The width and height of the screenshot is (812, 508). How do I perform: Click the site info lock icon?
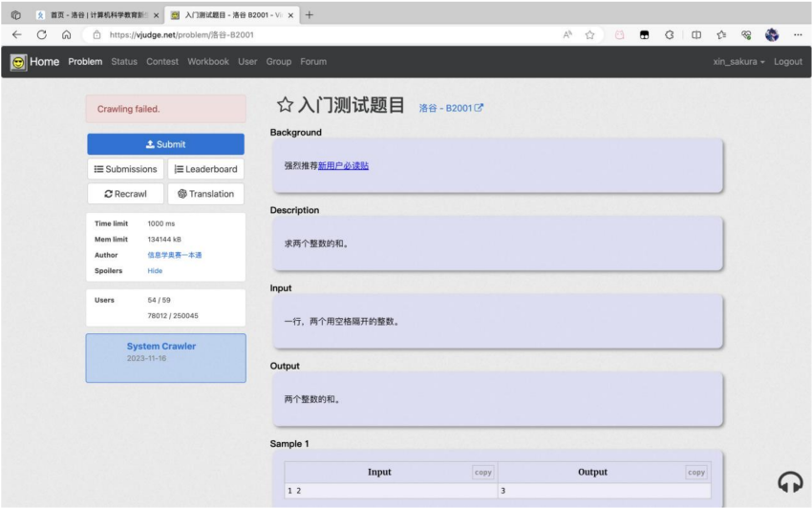pyautogui.click(x=96, y=34)
